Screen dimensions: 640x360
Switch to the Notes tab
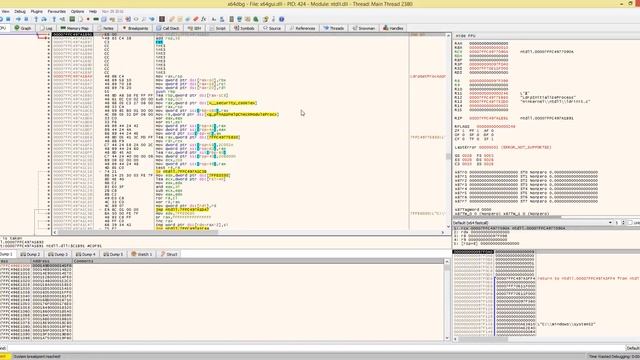[x=106, y=28]
